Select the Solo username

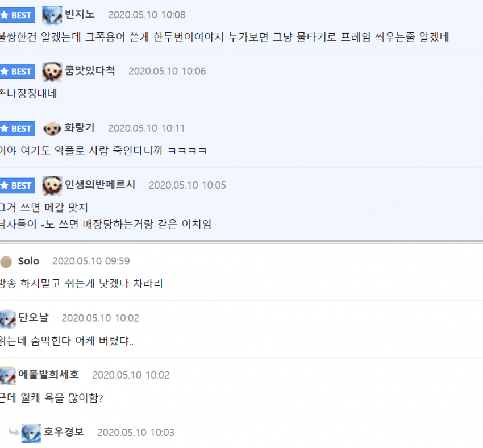click(x=28, y=262)
